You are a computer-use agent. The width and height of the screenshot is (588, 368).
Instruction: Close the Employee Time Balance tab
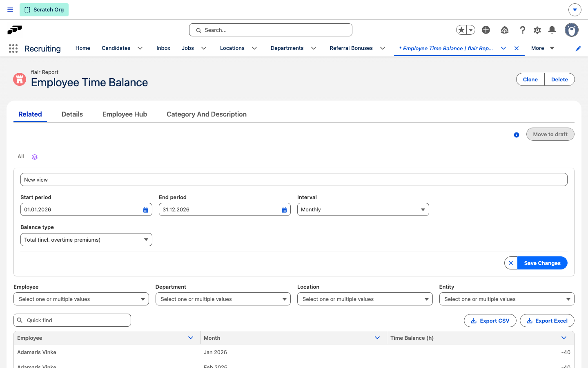(517, 48)
